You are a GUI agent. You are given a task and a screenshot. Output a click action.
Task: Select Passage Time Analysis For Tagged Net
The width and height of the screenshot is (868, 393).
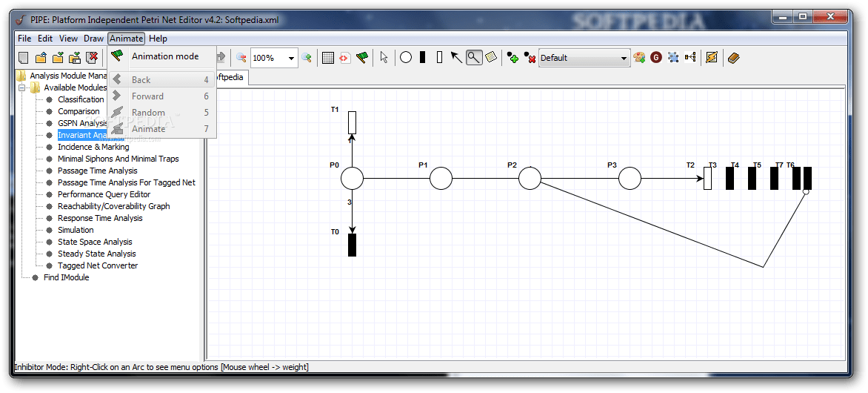[x=127, y=182]
